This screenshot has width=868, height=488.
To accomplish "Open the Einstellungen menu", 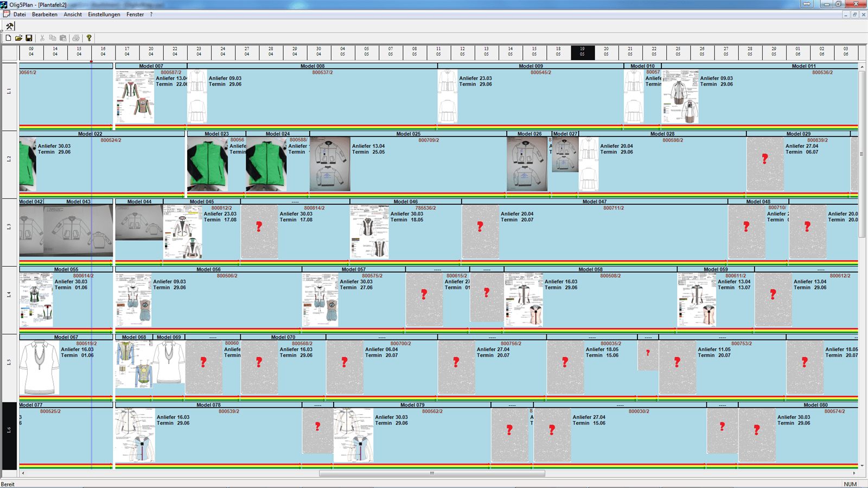I will 104,15.
